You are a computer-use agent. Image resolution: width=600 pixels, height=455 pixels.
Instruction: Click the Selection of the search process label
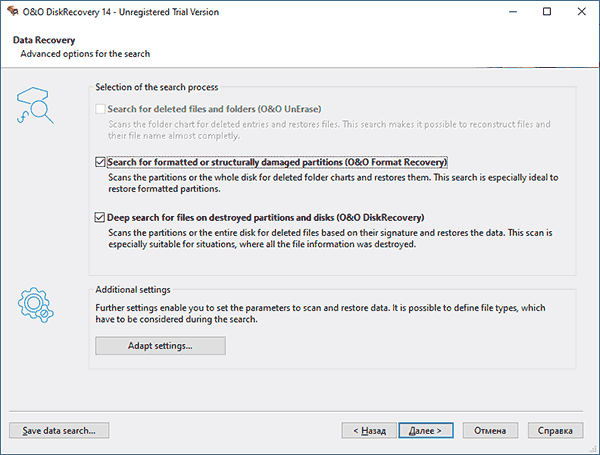[156, 88]
